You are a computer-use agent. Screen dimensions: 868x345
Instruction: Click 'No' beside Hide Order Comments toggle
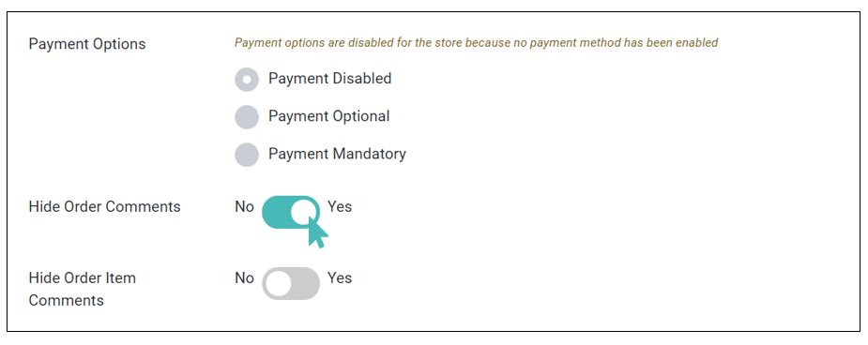pos(244,207)
